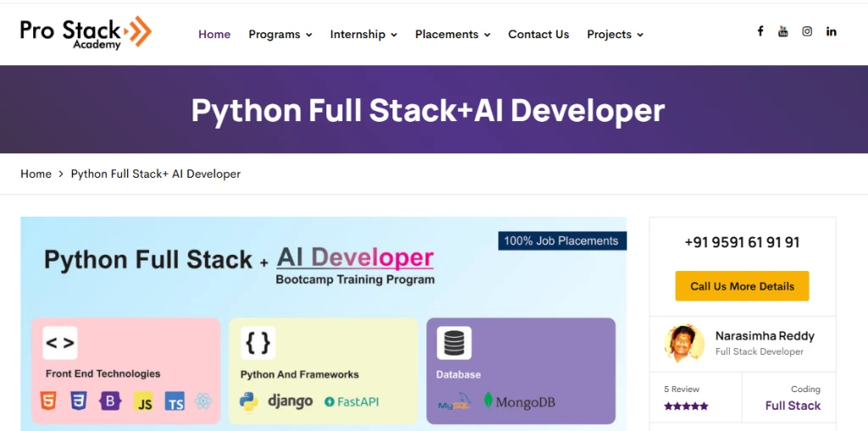Screen dimensions: 868x431
Task: Click the 100% Job Placements badge
Action: click(563, 240)
